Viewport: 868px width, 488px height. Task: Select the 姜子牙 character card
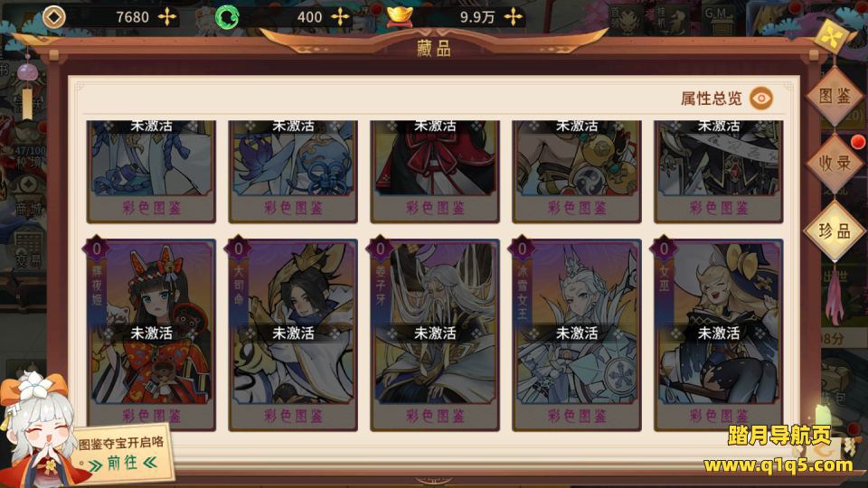coord(435,334)
